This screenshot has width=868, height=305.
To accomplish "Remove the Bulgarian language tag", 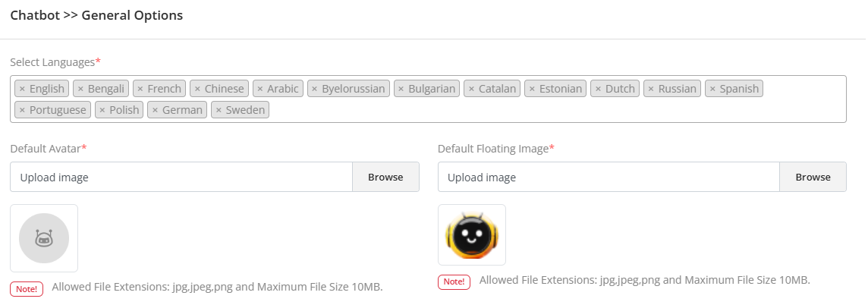I will pos(401,89).
